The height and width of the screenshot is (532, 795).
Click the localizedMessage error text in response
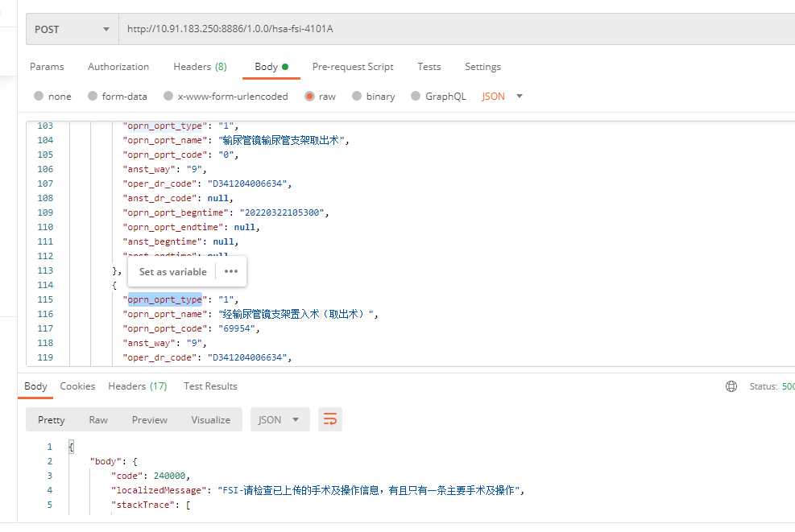point(369,490)
